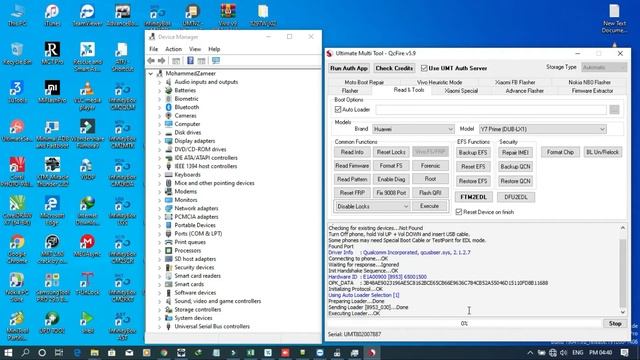Viewport: 640px width, 360px height.
Task: Open the TeamViewer desktop shortcut
Action: tap(87, 16)
